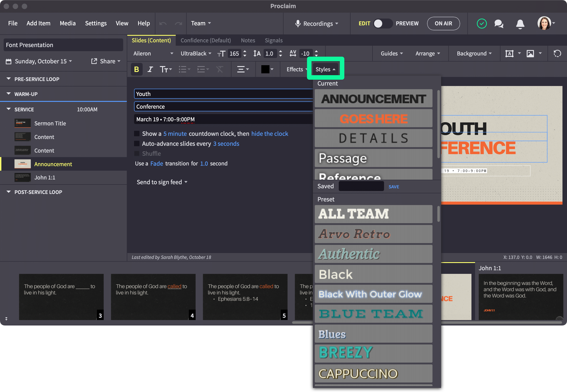Click the Fade transition link
Viewport: 567px width, 392px height.
[x=157, y=164]
